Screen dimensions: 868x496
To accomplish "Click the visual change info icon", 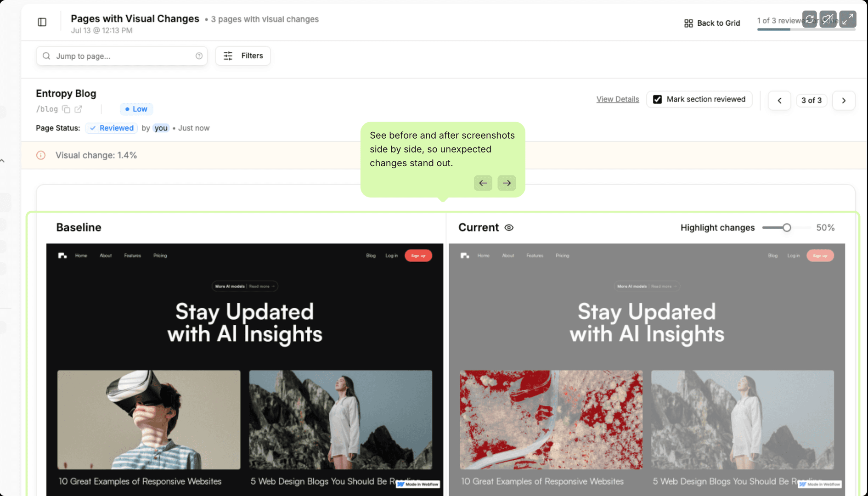I will (x=41, y=155).
